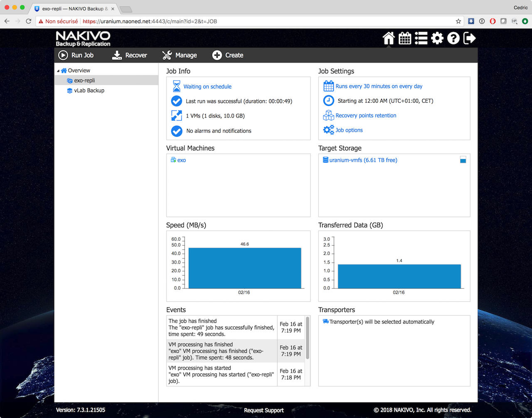Open the Calendar view icon

(405, 38)
